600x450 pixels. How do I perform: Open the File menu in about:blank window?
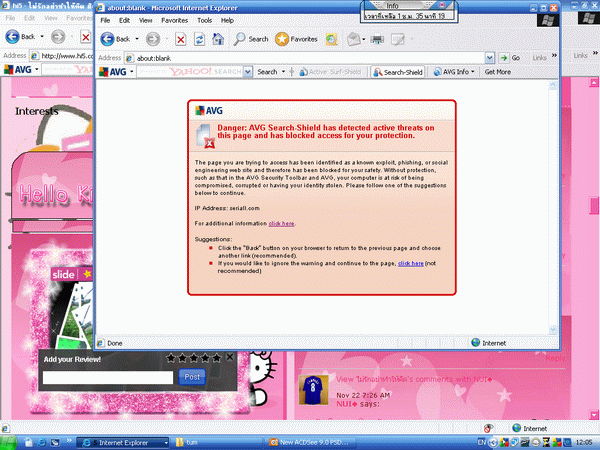click(105, 20)
